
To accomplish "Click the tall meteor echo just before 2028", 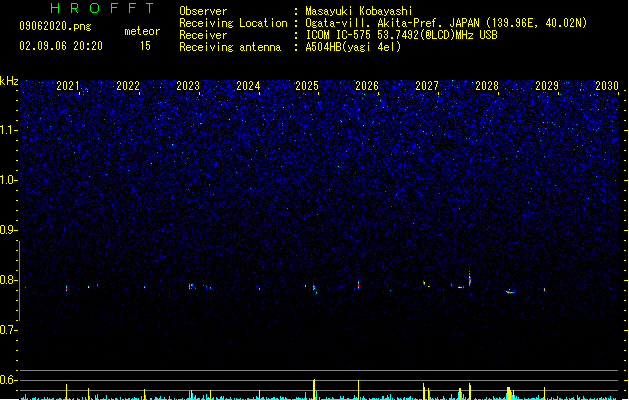I will (x=470, y=278).
